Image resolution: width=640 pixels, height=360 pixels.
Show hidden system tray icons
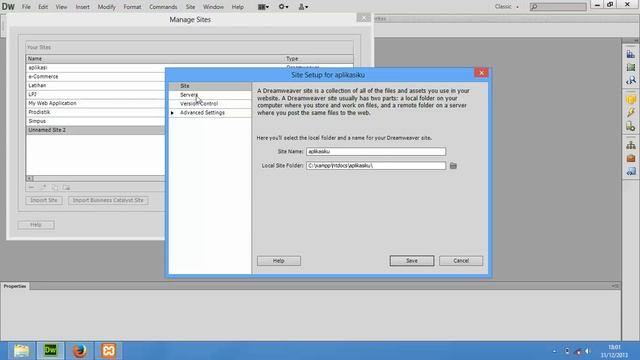point(554,351)
